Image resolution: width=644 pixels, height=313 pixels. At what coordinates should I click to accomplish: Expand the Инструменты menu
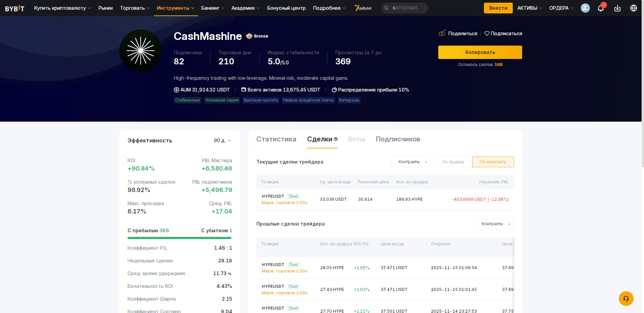coord(176,8)
